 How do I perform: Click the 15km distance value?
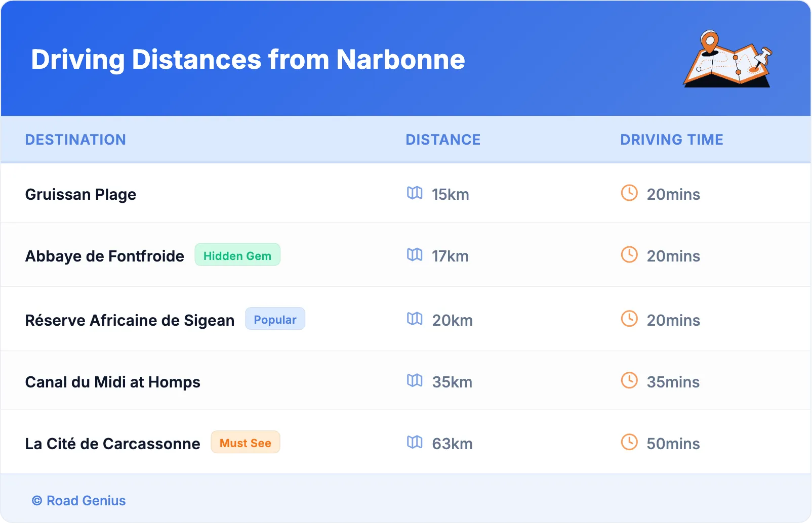click(451, 195)
